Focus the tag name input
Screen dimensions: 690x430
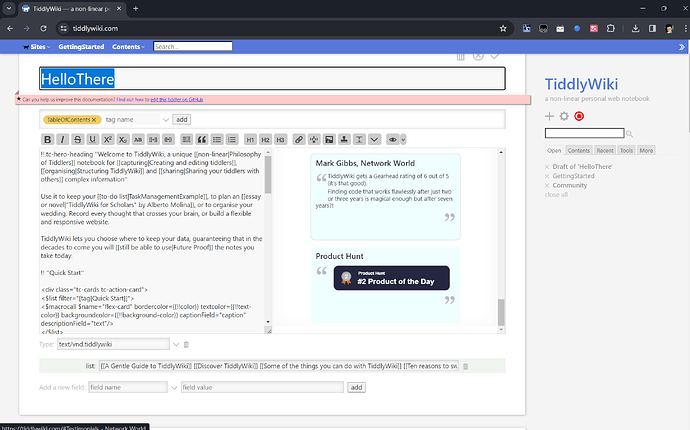pos(132,119)
